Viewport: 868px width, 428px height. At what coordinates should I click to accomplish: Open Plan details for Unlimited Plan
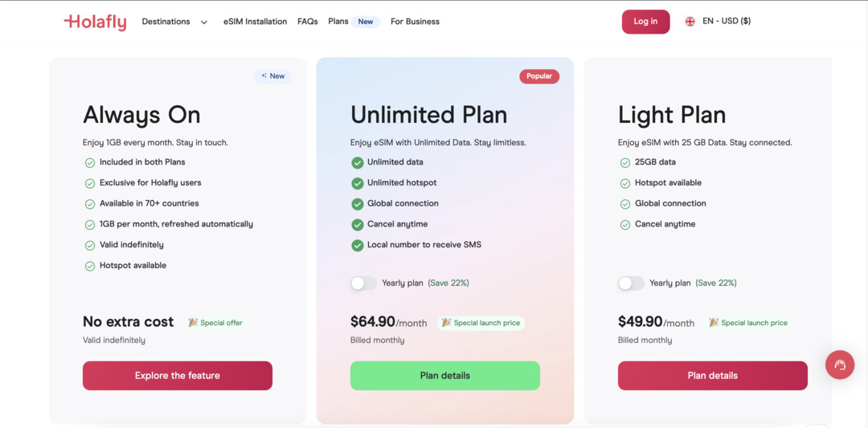[x=445, y=376]
